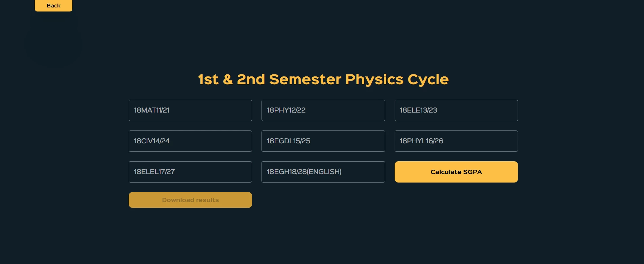The width and height of the screenshot is (644, 264).
Task: Click inside the 18MAT11/21 marks field
Action: tap(190, 110)
